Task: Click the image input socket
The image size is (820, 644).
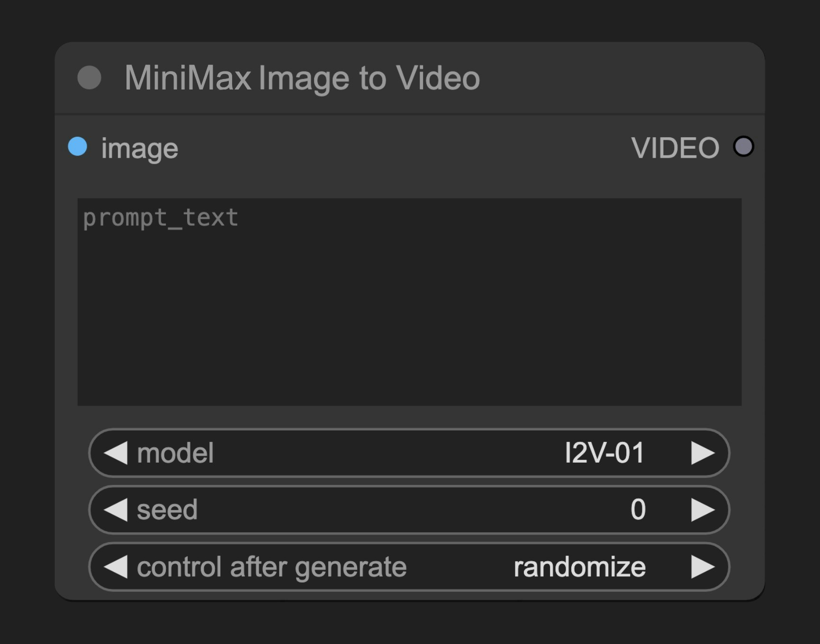Action: point(78,148)
